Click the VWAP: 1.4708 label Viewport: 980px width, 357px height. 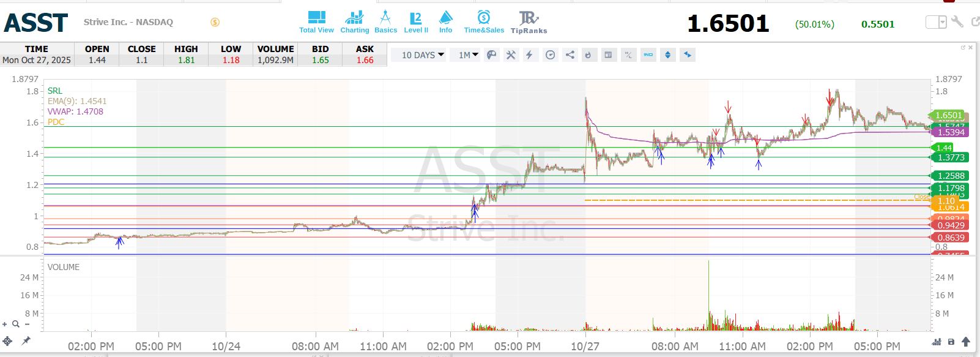(x=75, y=111)
